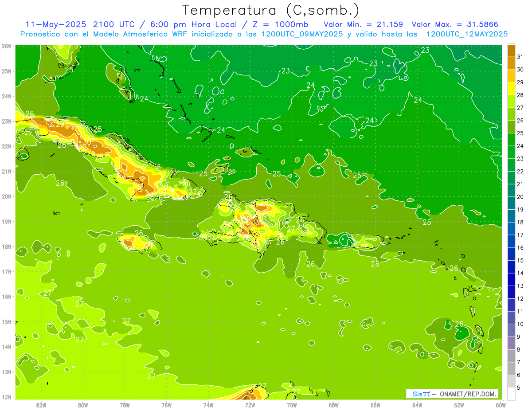The image size is (532, 411).
Task: Click the 25N latitude axis label
Action: coord(6,71)
